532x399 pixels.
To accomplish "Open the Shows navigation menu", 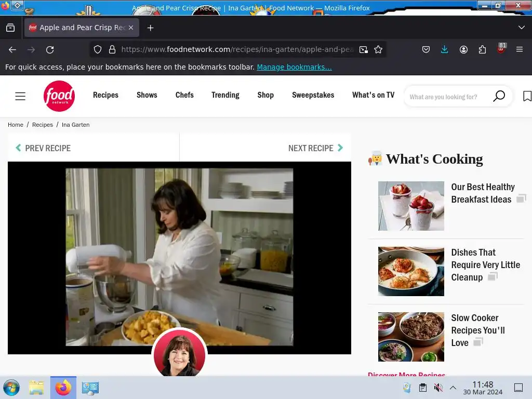I will tap(147, 95).
